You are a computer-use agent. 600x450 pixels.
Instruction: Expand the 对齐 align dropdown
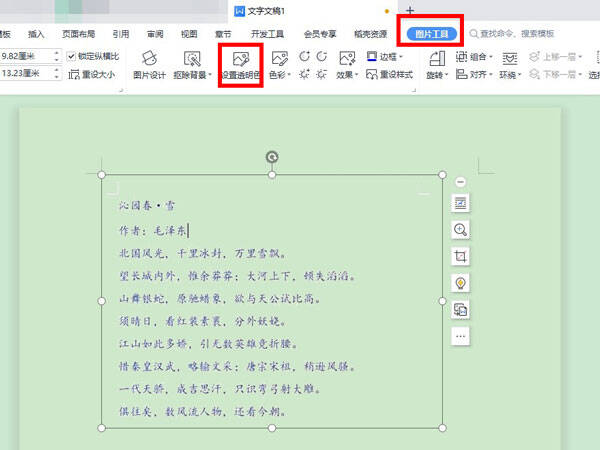tap(491, 75)
